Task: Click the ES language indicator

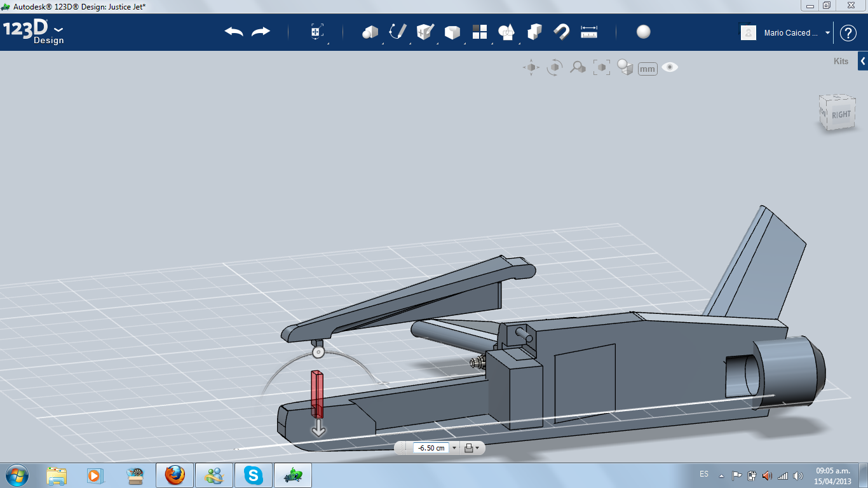Action: (x=704, y=474)
